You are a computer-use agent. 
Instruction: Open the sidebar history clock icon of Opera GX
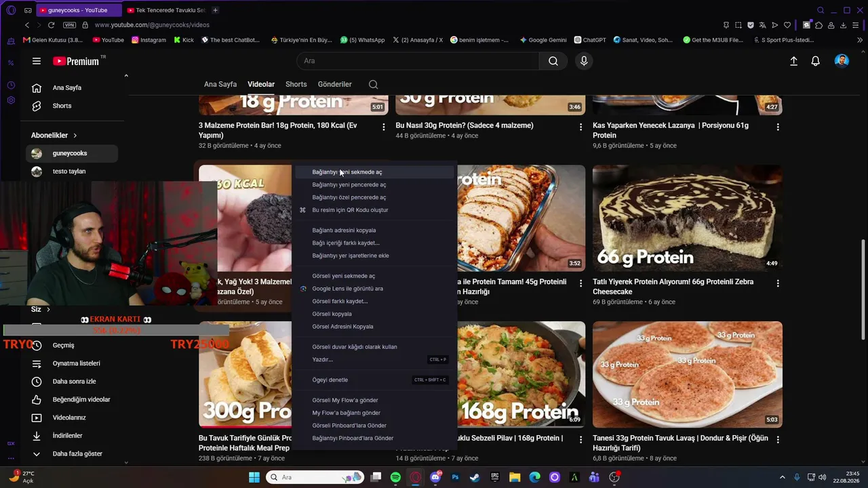tap(11, 85)
